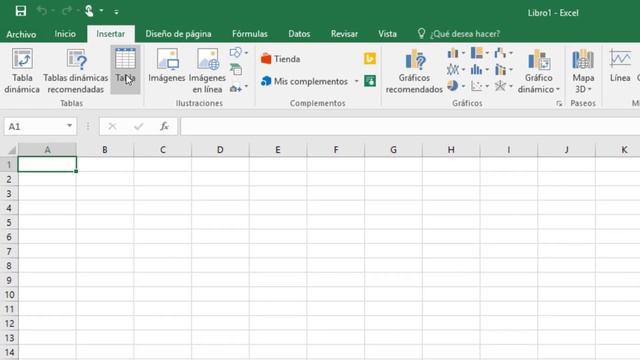Insert a surface or radar chart

click(x=503, y=86)
